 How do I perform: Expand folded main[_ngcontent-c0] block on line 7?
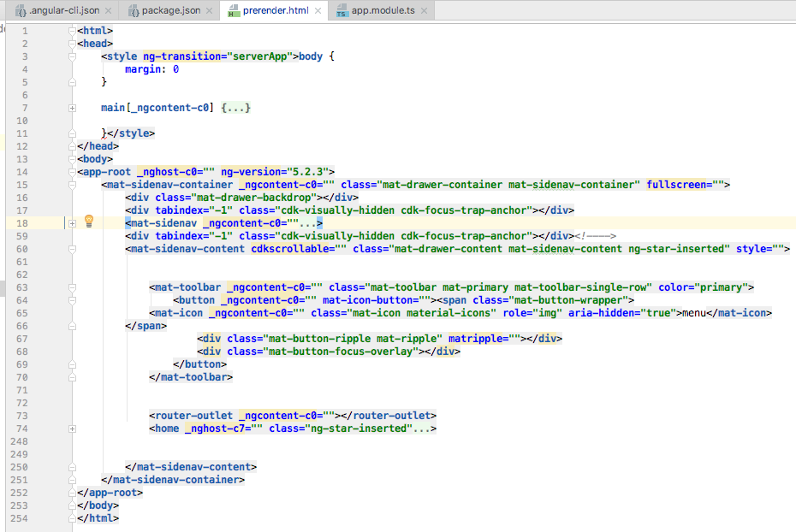[72, 108]
